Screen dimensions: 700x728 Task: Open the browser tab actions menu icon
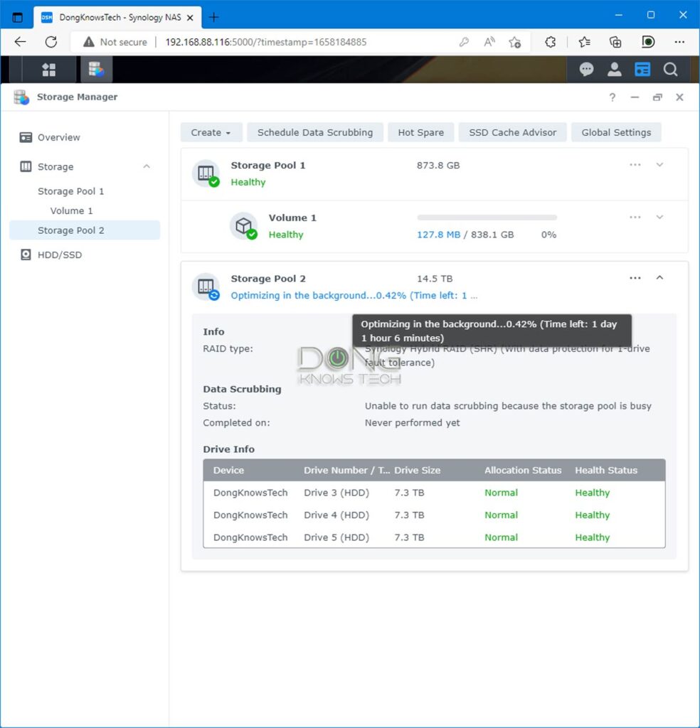(18, 18)
